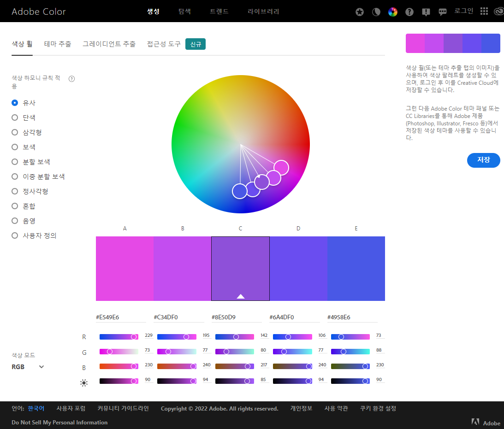504x429 pixels.
Task: Click the color wheel icon in header
Action: (393, 12)
